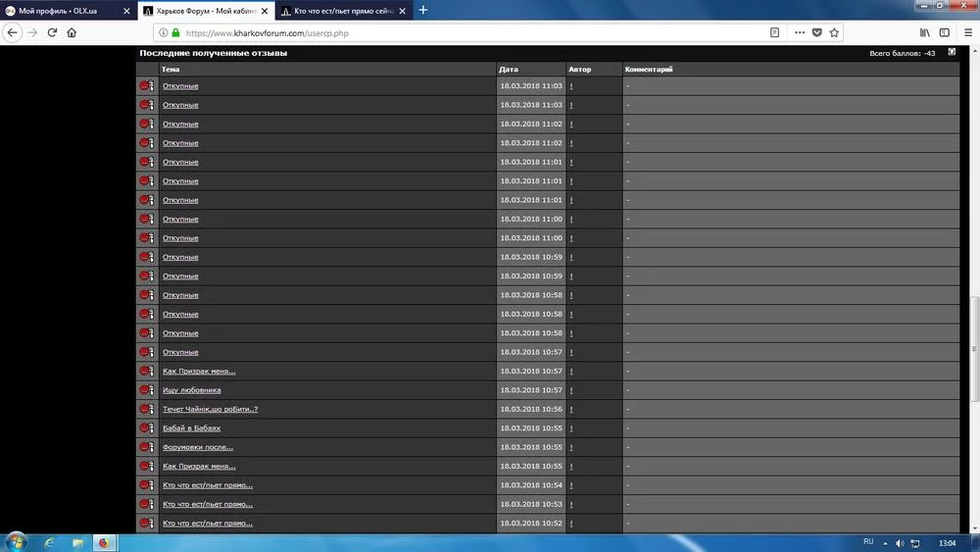Open taskbar clock showing 13:04
Screen dimensions: 980x552
[947, 543]
